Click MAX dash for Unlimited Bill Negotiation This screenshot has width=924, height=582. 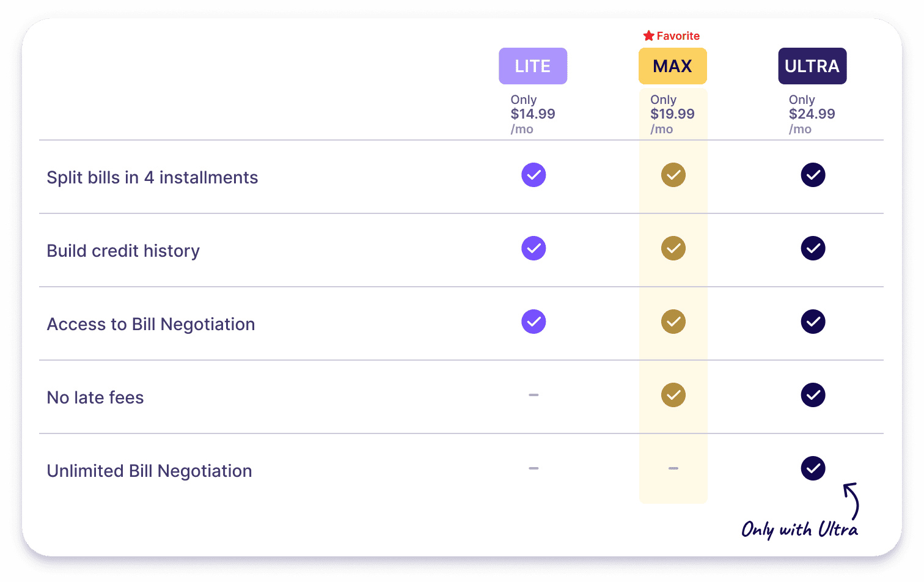(673, 468)
